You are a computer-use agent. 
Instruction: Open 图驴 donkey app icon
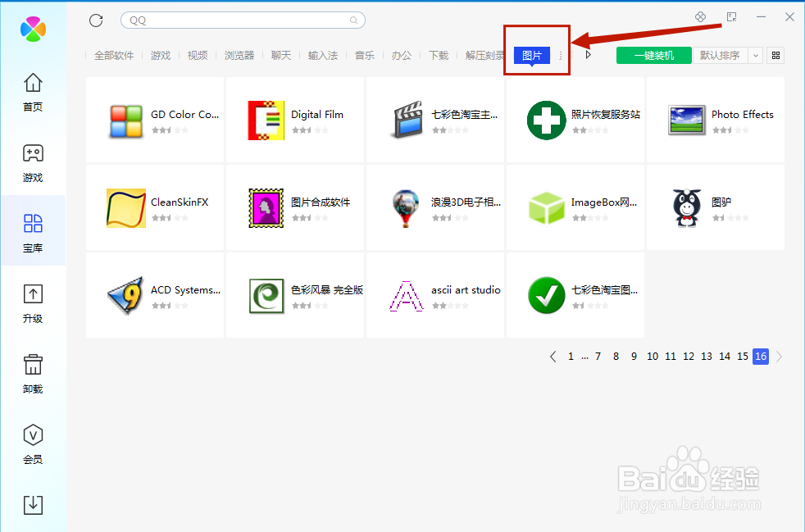point(686,208)
